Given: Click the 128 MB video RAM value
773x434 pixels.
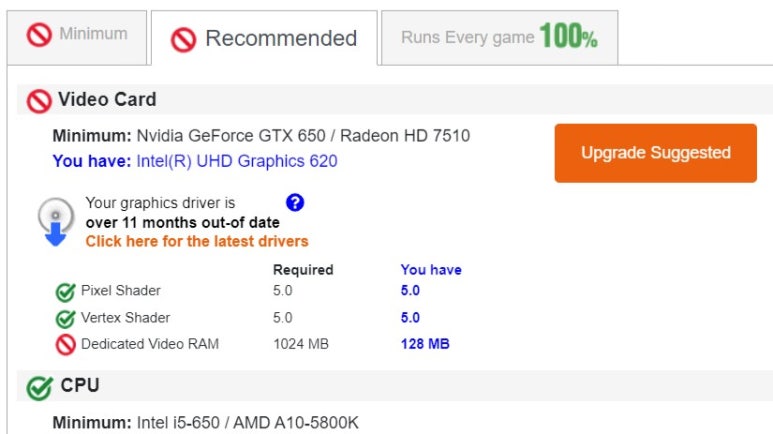Looking at the screenshot, I should click(x=425, y=344).
